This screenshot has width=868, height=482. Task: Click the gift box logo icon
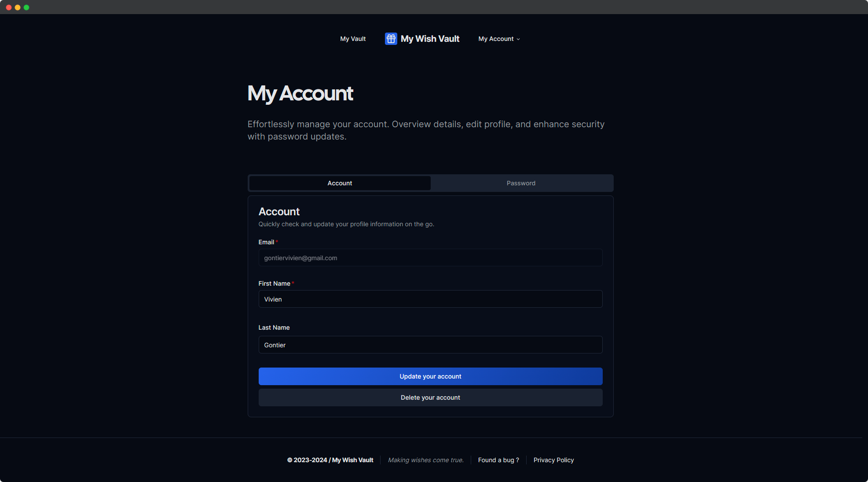point(391,39)
